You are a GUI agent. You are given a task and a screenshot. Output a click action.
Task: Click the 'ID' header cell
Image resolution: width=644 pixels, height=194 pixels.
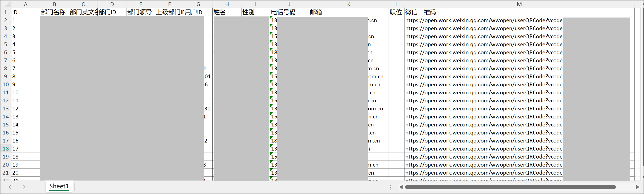click(26, 12)
